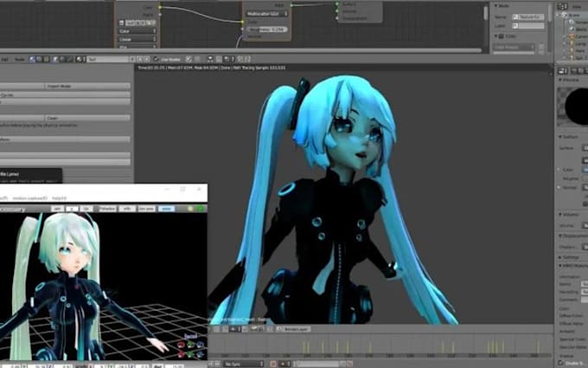588x368 pixels.
Task: Open the motion capture(K) menu in MMD
Action: (30, 198)
